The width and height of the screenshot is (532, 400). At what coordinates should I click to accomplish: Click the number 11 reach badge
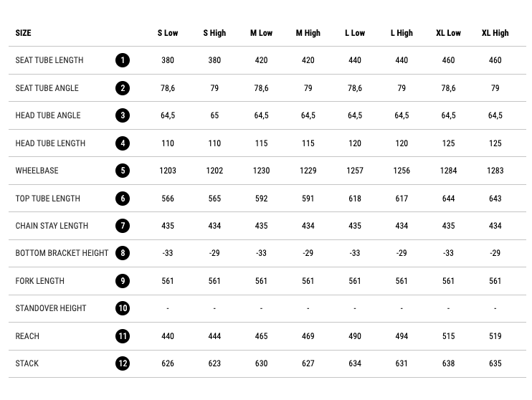123,336
